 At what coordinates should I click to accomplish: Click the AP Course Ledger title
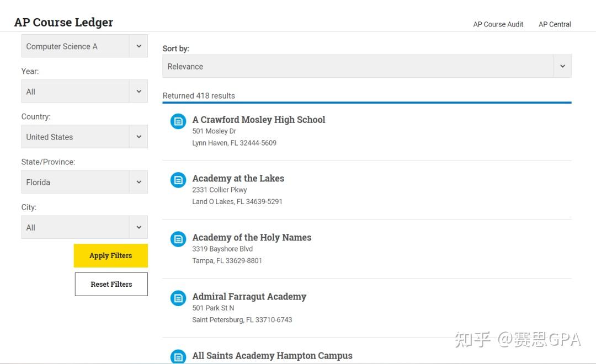63,23
